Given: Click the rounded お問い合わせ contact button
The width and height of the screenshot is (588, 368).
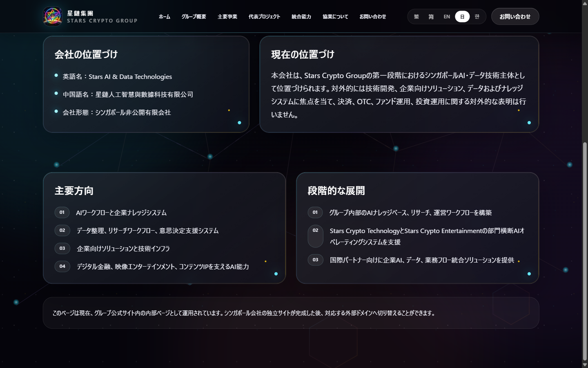Looking at the screenshot, I should 515,17.
